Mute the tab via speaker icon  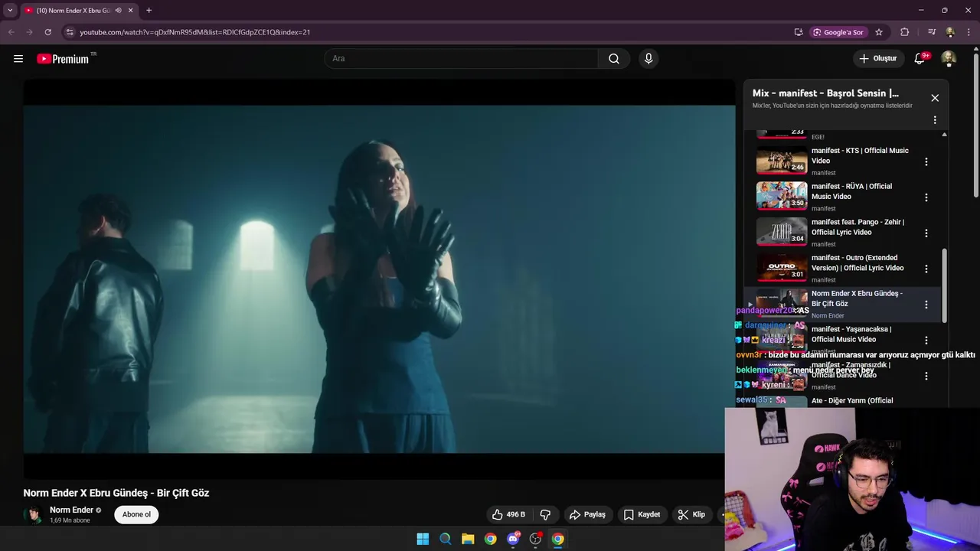click(118, 11)
